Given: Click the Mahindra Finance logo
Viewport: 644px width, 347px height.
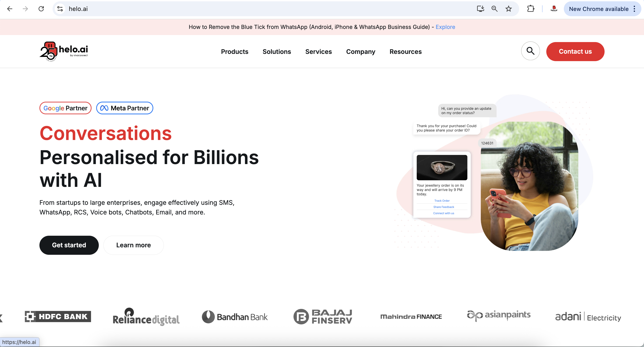Looking at the screenshot, I should [411, 317].
